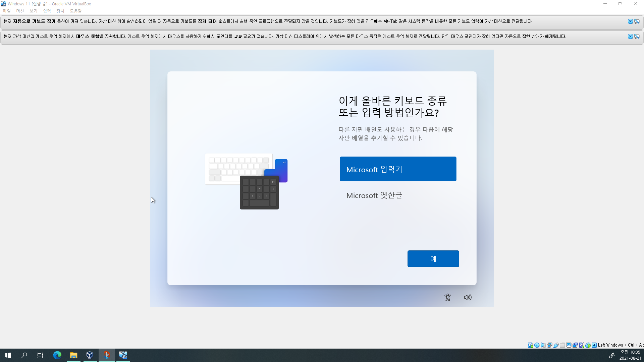Open the 장치 menu
644x362 pixels.
60,11
